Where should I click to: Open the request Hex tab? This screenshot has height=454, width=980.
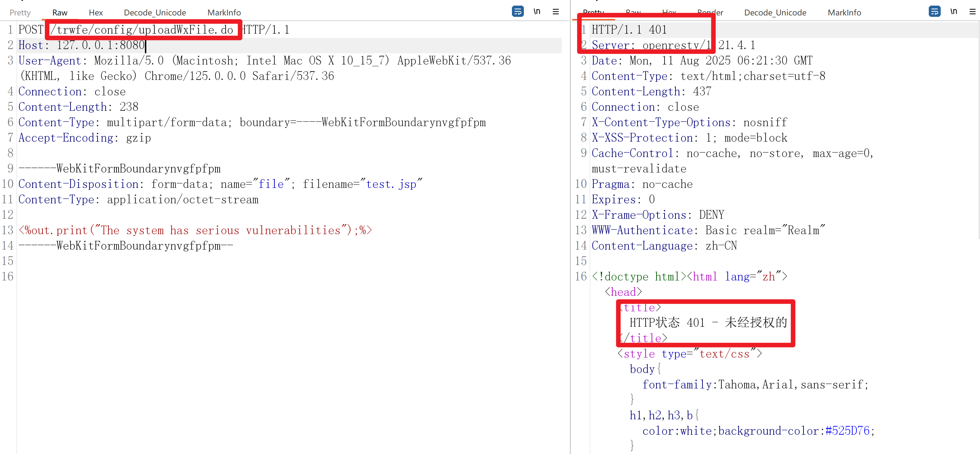[95, 13]
